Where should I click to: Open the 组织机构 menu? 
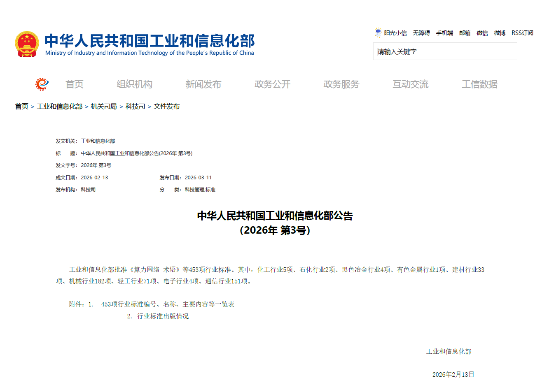pyautogui.click(x=135, y=84)
